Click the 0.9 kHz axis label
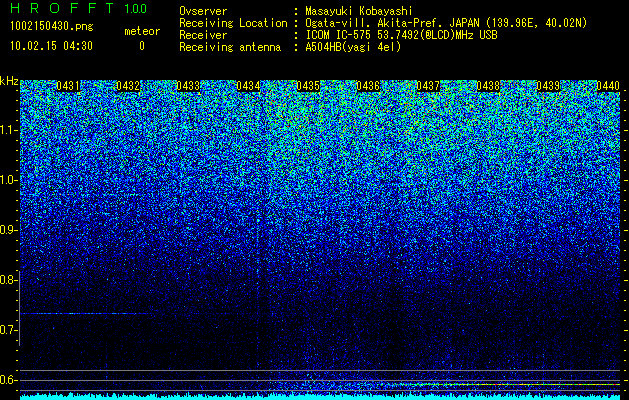Viewport: 629px width, 400px height. tap(7, 230)
